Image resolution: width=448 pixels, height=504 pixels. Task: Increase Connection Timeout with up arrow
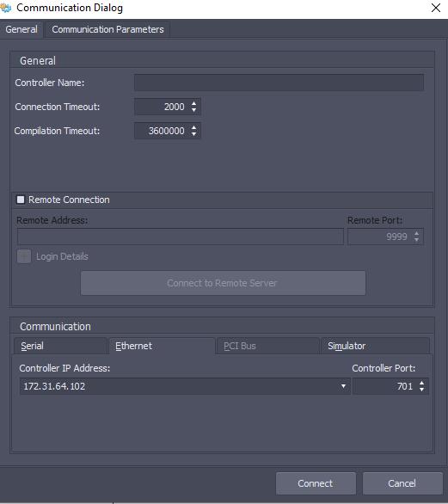pyautogui.click(x=193, y=103)
